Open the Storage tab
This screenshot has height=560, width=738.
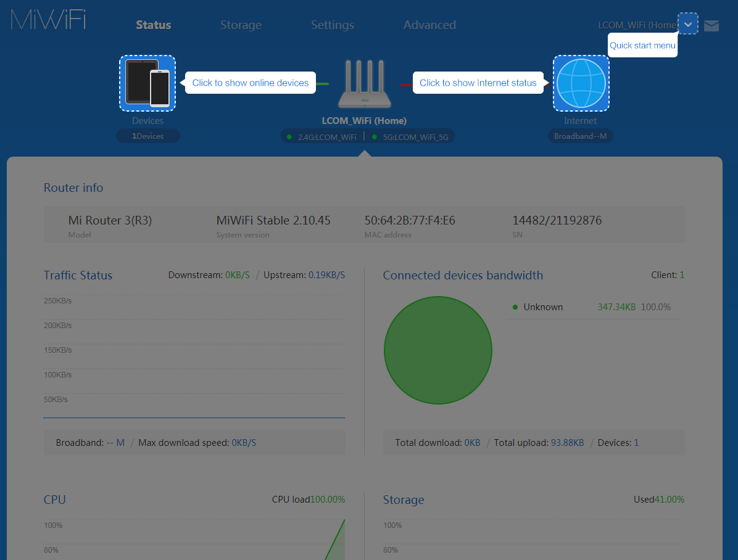241,25
